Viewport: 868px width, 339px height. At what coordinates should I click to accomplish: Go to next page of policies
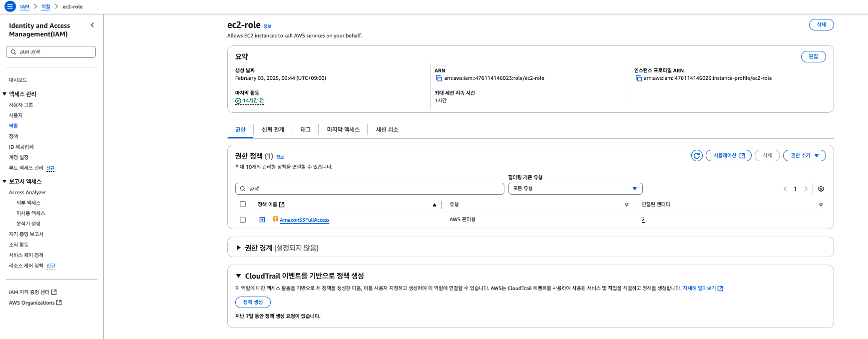pyautogui.click(x=806, y=189)
